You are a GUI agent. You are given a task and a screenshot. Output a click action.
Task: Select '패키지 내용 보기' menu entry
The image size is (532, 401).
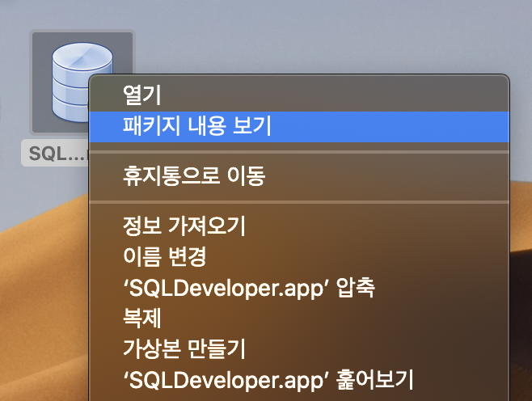pyautogui.click(x=299, y=127)
